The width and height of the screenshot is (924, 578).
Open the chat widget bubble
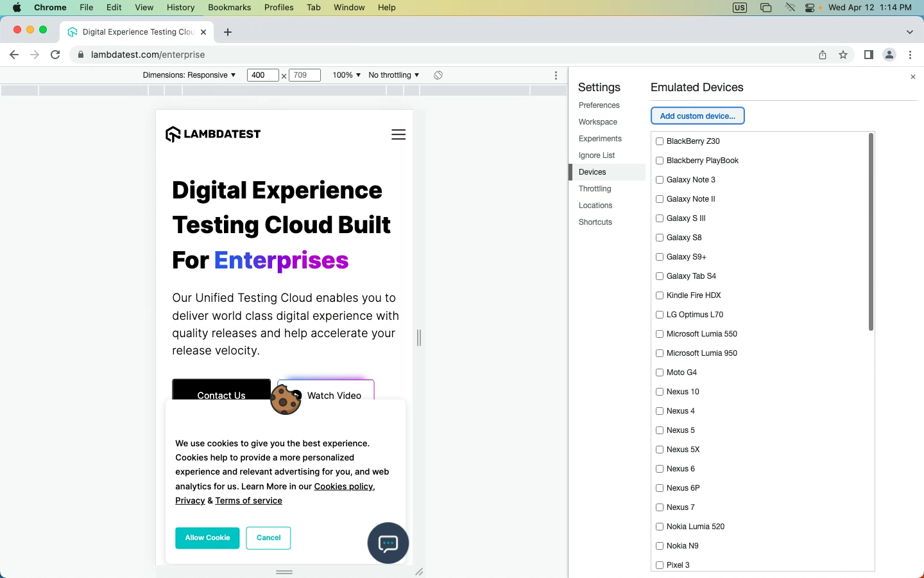point(388,543)
